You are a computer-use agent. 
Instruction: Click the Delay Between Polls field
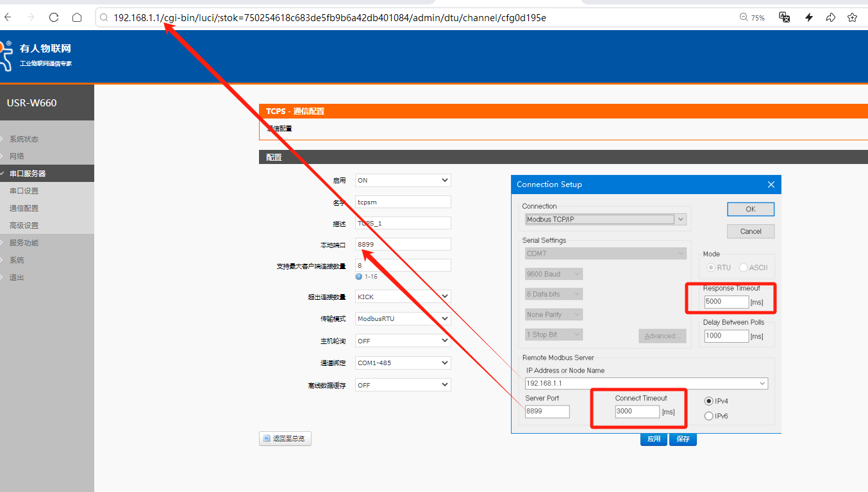pyautogui.click(x=726, y=336)
